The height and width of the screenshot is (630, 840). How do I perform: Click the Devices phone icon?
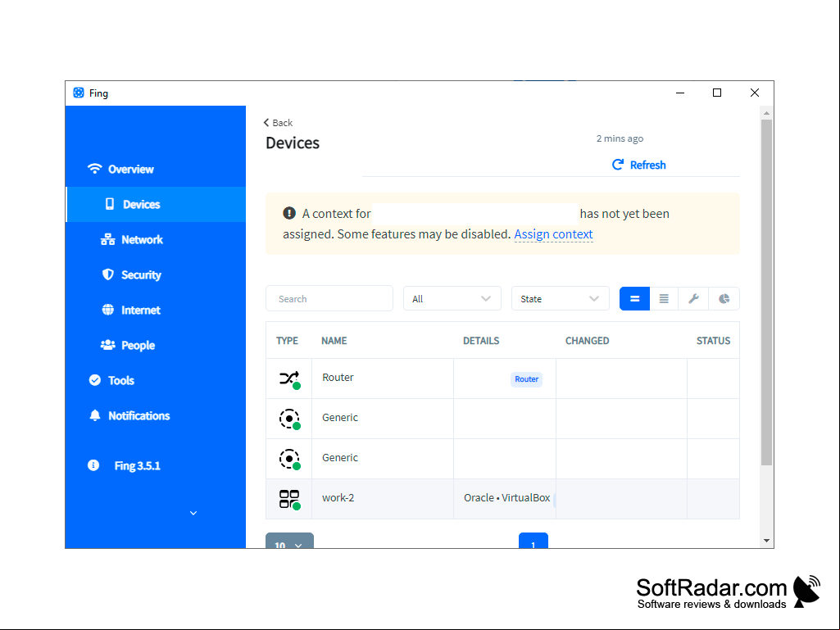(x=109, y=203)
